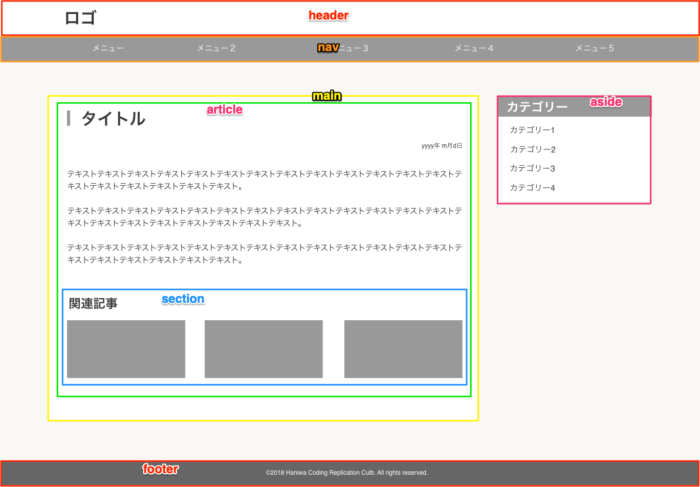This screenshot has width=700, height=487.
Task: Click カテゴリー4 in the category list
Action: (x=532, y=188)
